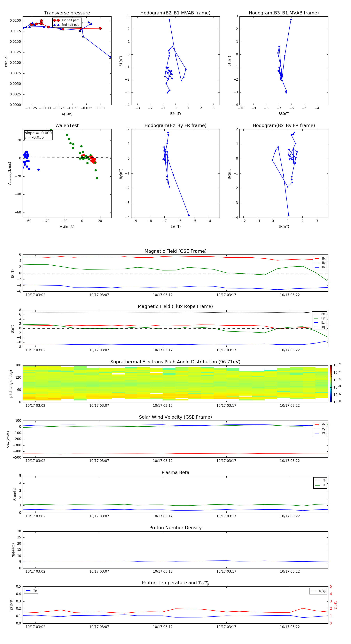
Task: Click the 'Vz' velocity legend entry
Action: 320,433
